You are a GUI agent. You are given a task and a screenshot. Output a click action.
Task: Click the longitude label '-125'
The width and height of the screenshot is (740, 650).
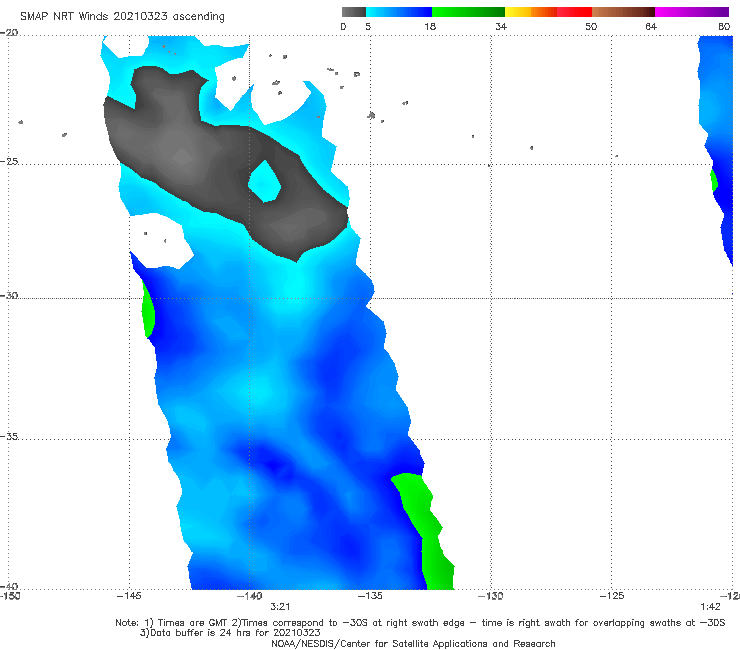pos(612,596)
